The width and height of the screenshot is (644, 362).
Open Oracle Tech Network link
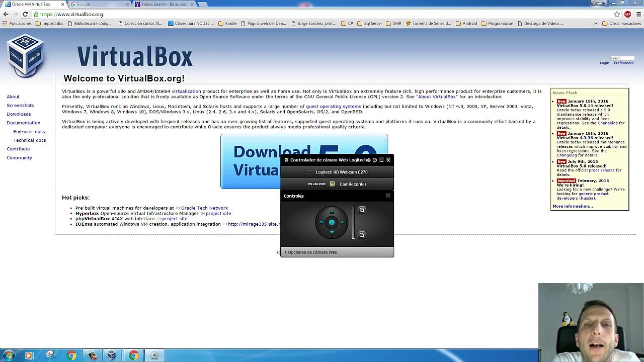click(x=204, y=208)
